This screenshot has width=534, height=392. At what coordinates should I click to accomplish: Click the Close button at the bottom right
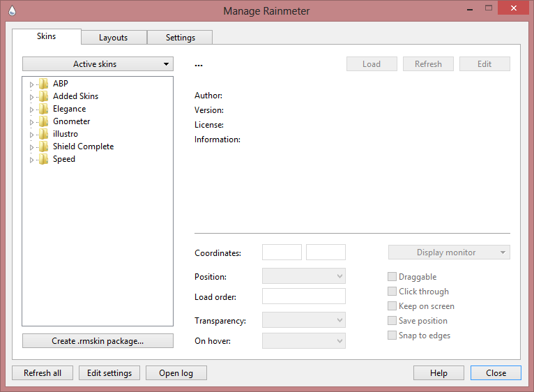pyautogui.click(x=496, y=373)
